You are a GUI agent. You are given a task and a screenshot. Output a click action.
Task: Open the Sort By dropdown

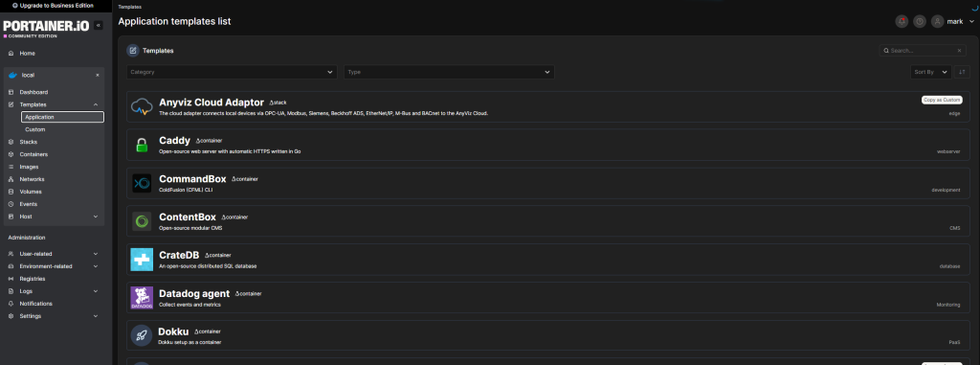tap(930, 72)
